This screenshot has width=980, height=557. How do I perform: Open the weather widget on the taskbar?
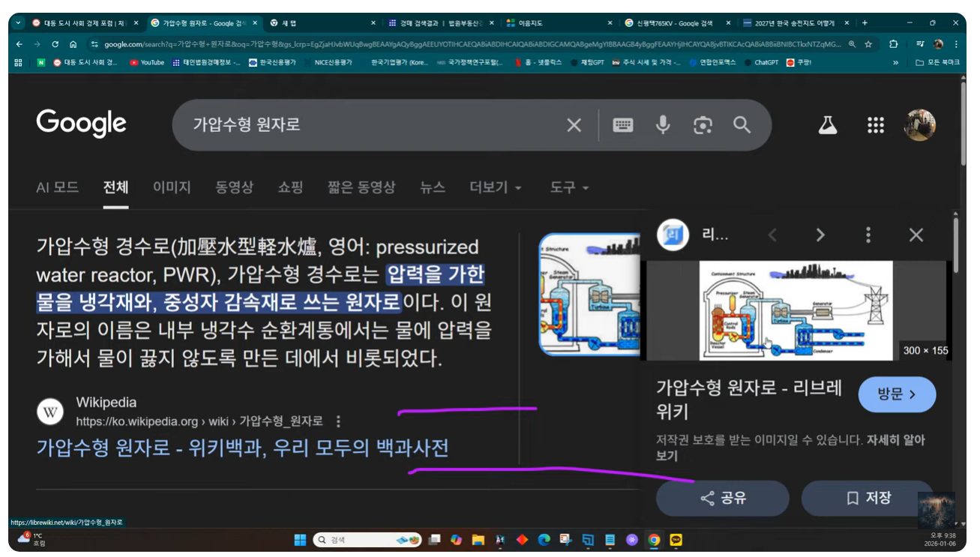[31, 540]
